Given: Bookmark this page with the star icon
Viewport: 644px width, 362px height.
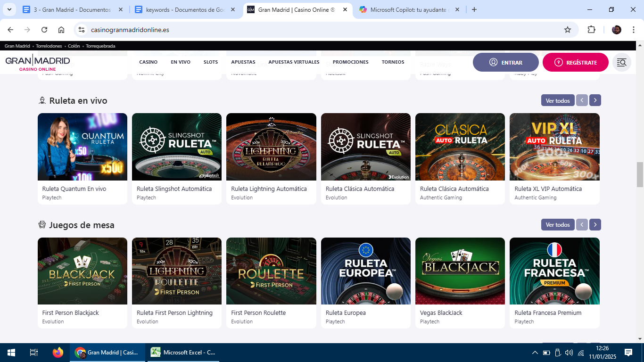Looking at the screenshot, I should coord(568,30).
